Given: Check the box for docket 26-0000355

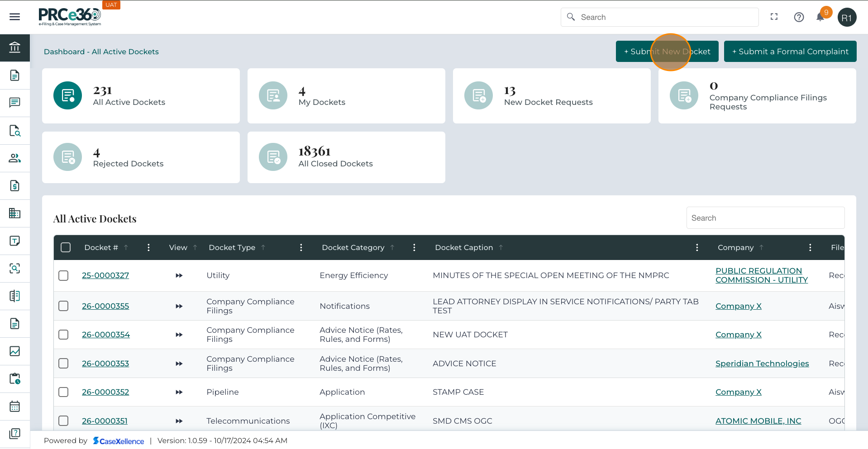Looking at the screenshot, I should (63, 306).
